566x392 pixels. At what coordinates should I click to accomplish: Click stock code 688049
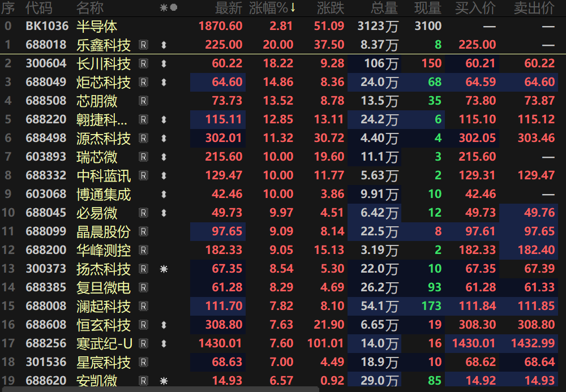46,82
